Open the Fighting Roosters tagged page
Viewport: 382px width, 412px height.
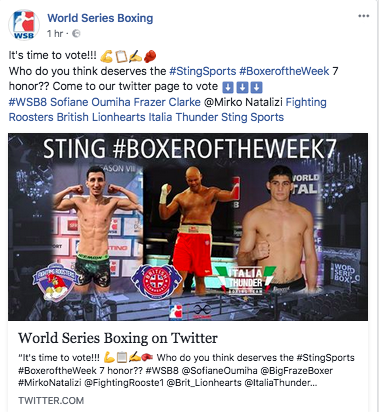point(167,109)
